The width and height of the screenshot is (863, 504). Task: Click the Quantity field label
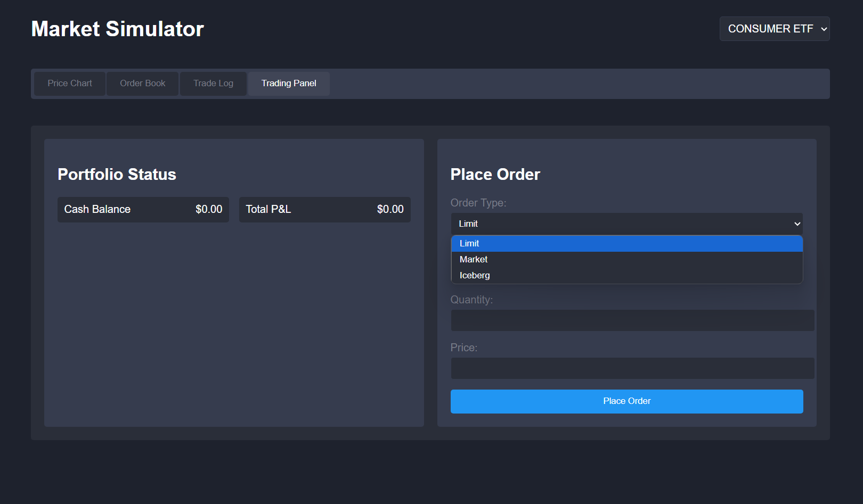click(471, 300)
